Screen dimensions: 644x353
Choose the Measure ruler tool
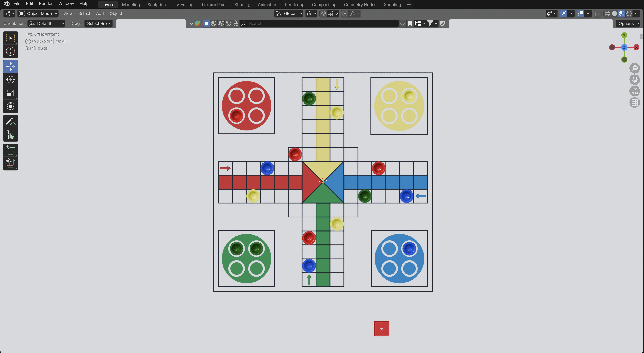(10, 135)
